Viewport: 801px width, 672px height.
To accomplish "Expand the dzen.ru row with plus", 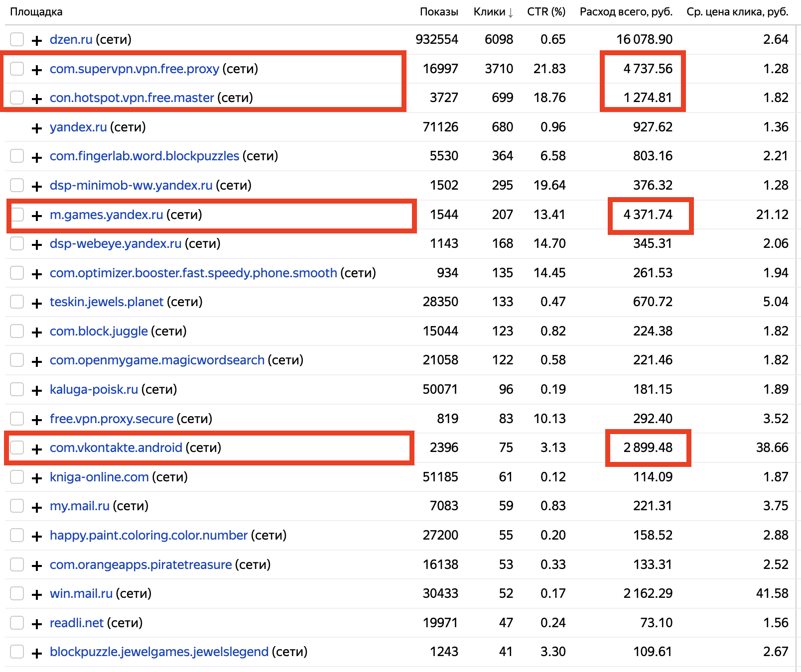I will point(36,40).
